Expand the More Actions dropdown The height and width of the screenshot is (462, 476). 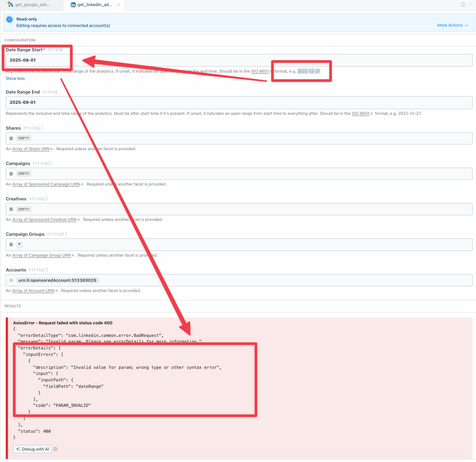pos(452,25)
